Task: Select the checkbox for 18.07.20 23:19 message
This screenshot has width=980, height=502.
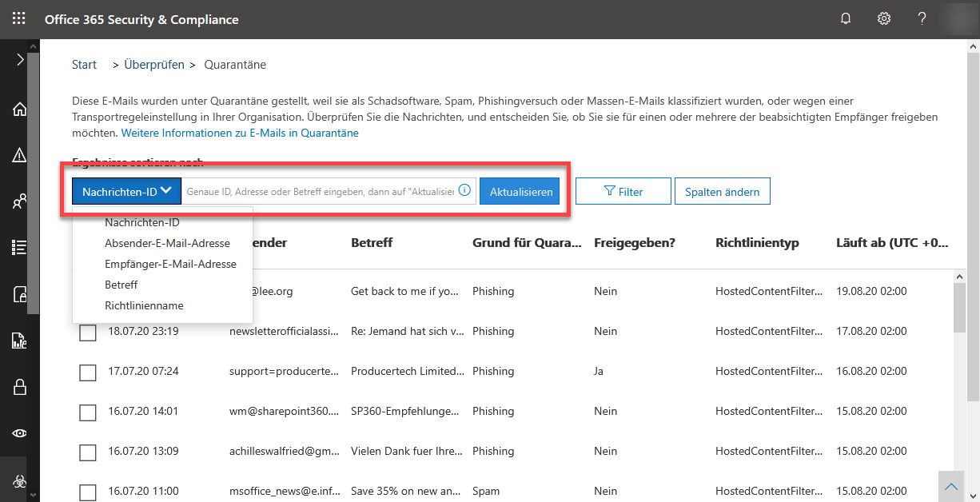Action: 88,332
